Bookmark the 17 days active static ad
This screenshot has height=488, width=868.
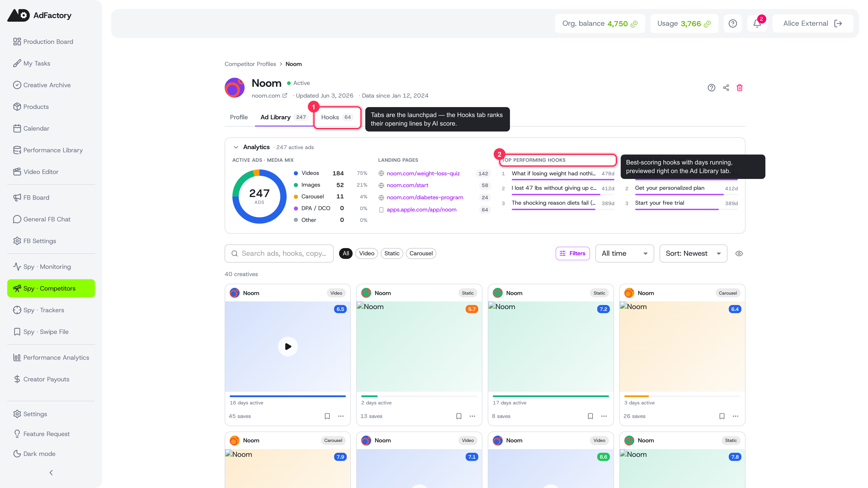(590, 416)
